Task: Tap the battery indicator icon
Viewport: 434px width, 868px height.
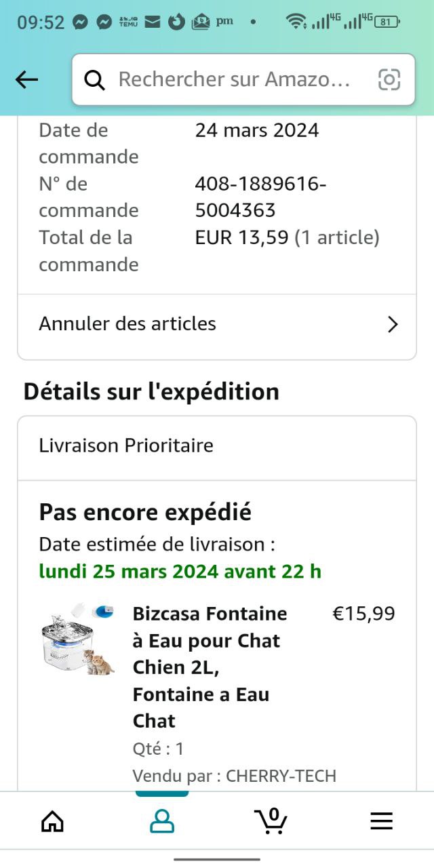Action: coord(387,22)
